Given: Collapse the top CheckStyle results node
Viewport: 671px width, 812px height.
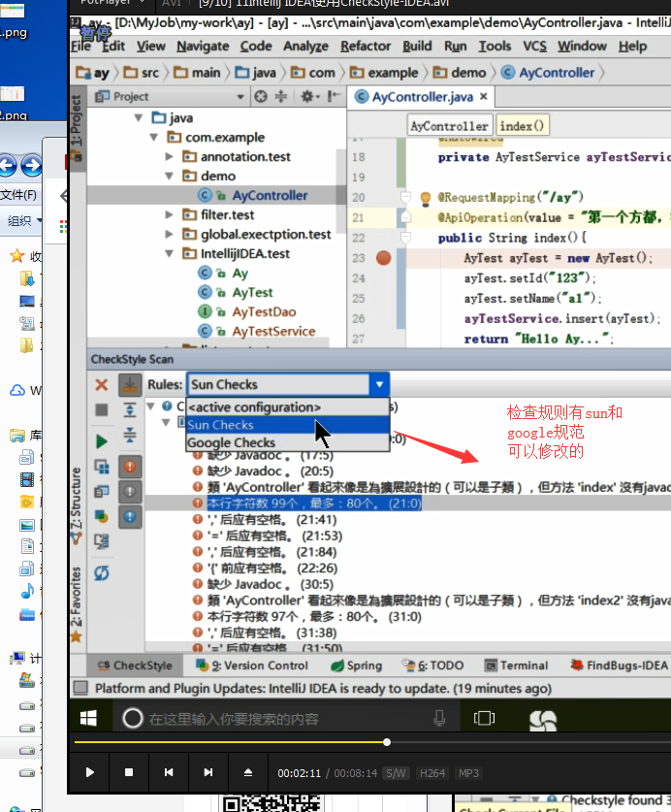Looking at the screenshot, I should click(151, 406).
